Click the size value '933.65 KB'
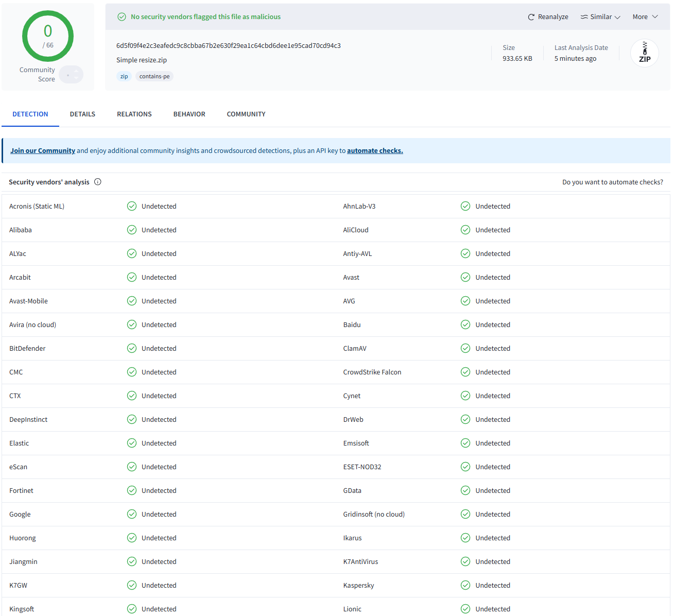The image size is (673, 616). 517,59
